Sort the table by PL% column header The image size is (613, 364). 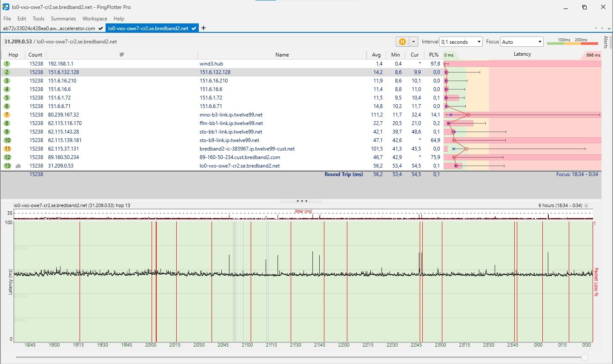pos(433,55)
